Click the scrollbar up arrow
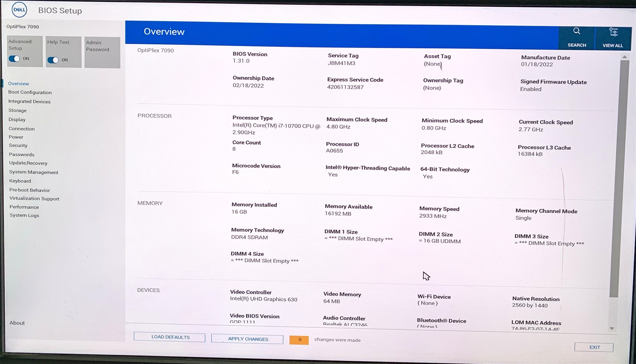Screen dimensions: 636x364 click(x=624, y=57)
